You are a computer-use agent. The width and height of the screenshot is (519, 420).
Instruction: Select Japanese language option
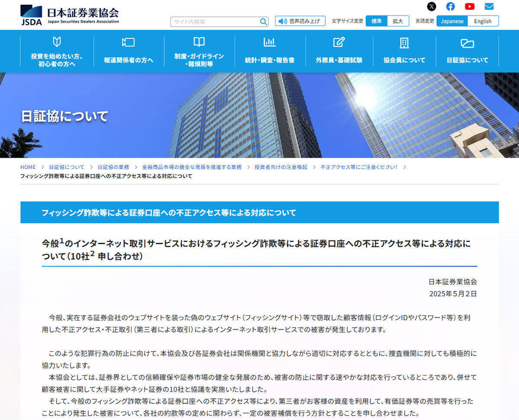[452, 21]
